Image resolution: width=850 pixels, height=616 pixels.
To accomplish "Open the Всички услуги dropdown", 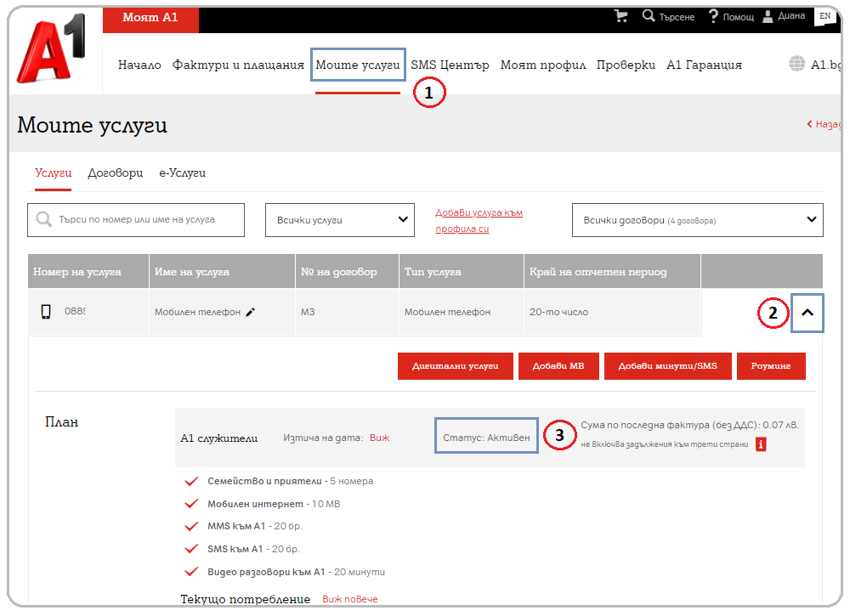I will pos(340,220).
